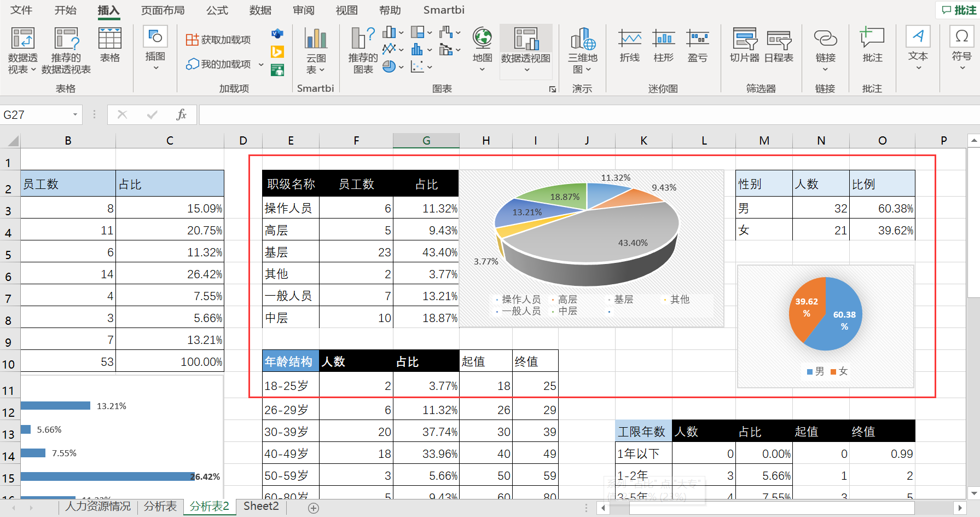The image size is (980, 517).
Task: Click the 批注 comments button at top right
Action: (958, 10)
